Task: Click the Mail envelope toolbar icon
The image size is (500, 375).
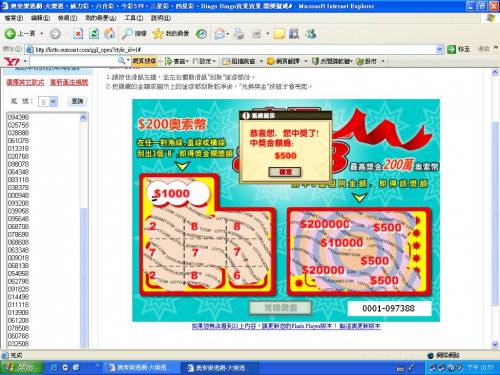Action: pos(219,34)
